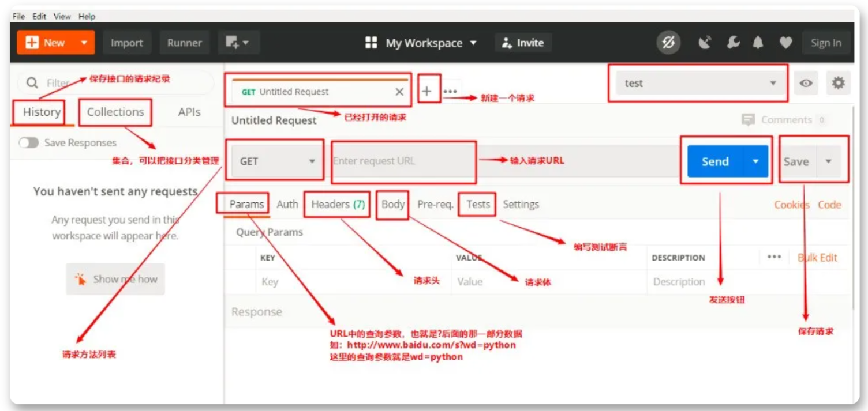Toggle the Save Responses switch
The image size is (868, 411).
pos(28,143)
